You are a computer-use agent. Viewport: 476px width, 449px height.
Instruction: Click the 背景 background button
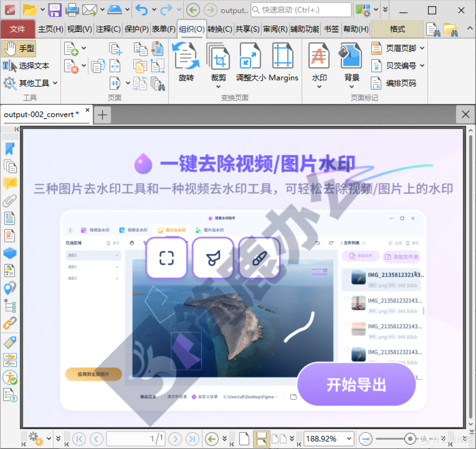pyautogui.click(x=352, y=62)
